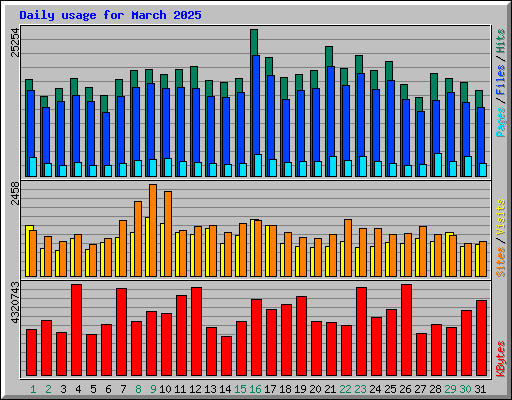
Task: Click day 20 on the date axis
Action: click(315, 389)
